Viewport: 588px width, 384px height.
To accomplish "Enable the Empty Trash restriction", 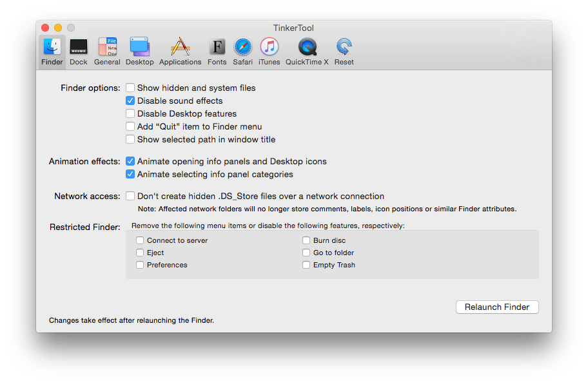I will pyautogui.click(x=306, y=265).
